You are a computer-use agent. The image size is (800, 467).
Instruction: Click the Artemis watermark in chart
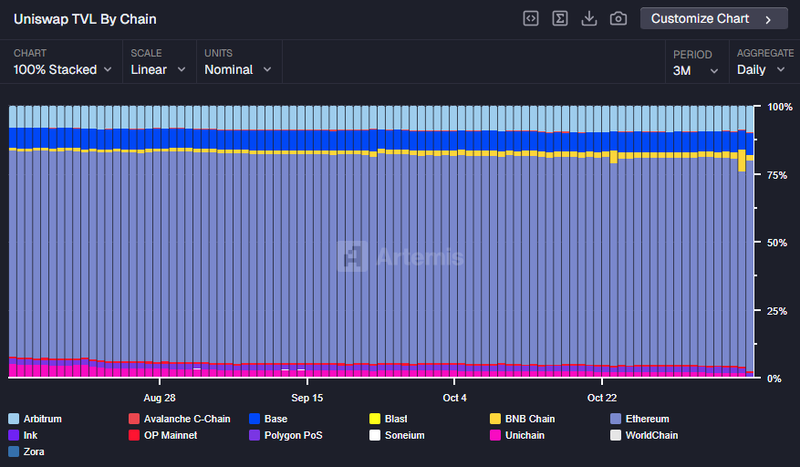(x=400, y=257)
